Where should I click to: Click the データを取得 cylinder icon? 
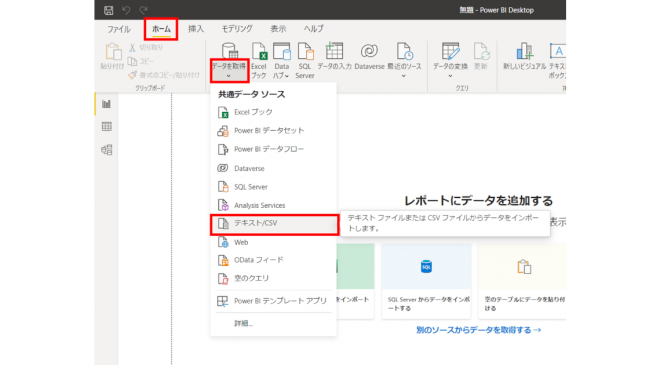229,52
